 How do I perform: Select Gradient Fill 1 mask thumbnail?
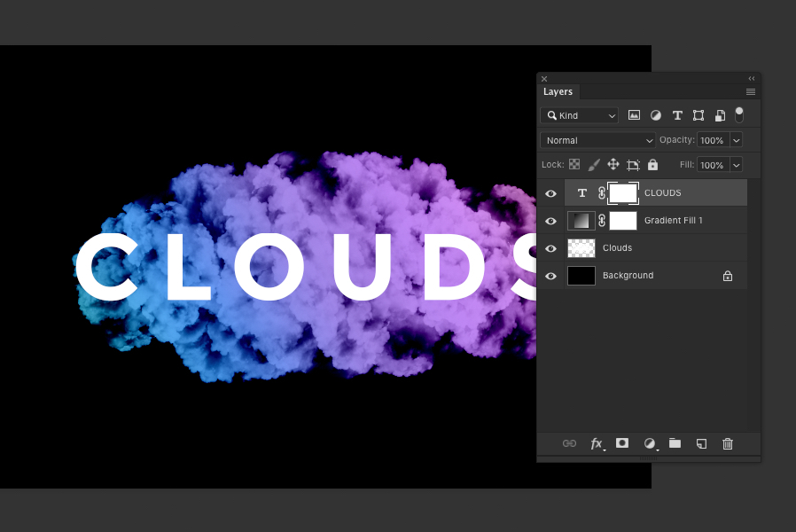(x=623, y=220)
